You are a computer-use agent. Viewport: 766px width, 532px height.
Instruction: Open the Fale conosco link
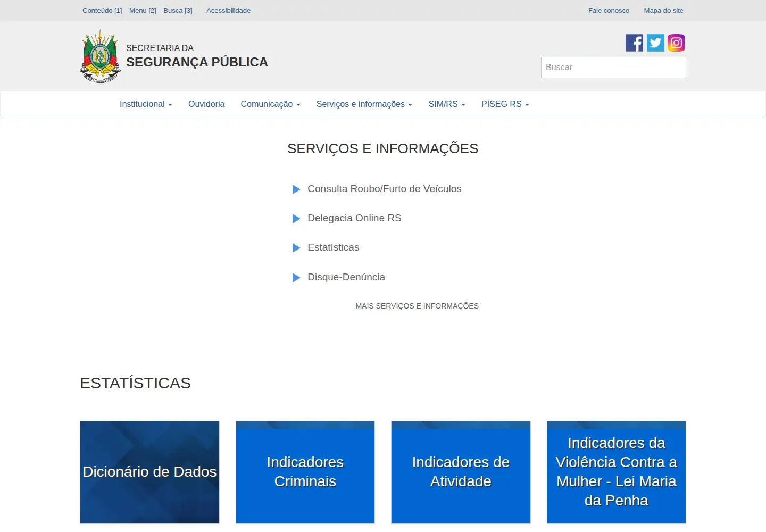point(609,11)
